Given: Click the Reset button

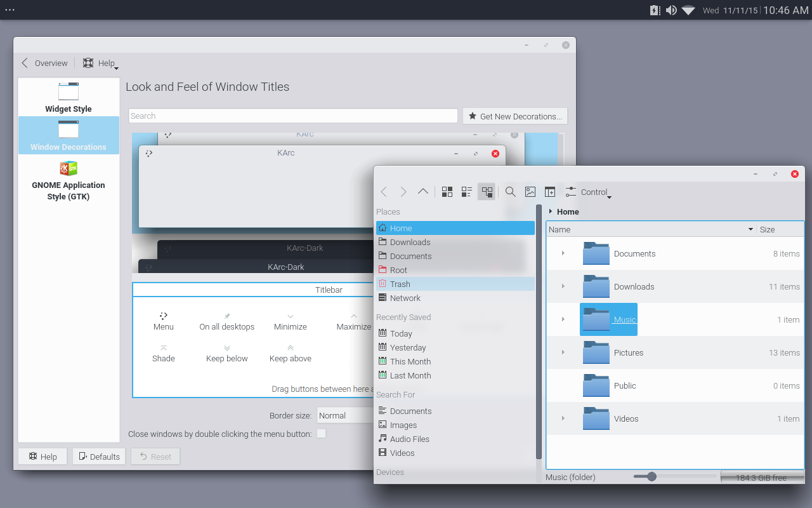Looking at the screenshot, I should (155, 457).
